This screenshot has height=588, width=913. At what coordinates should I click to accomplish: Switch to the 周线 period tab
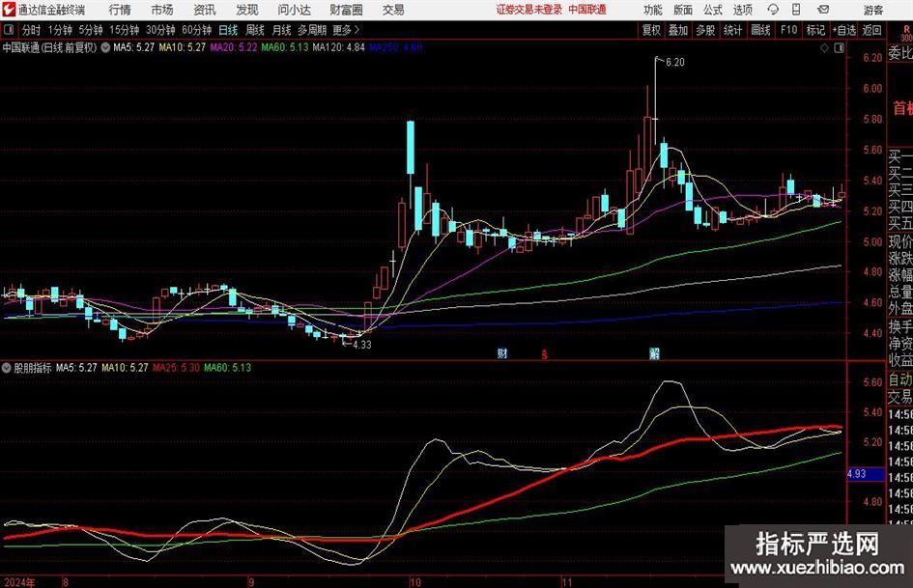pos(255,30)
